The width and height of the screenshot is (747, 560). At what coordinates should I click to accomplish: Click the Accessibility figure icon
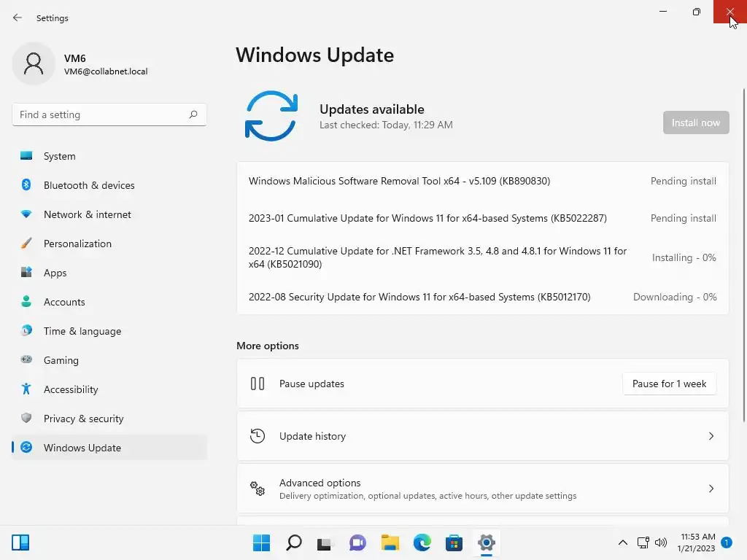[x=26, y=389]
